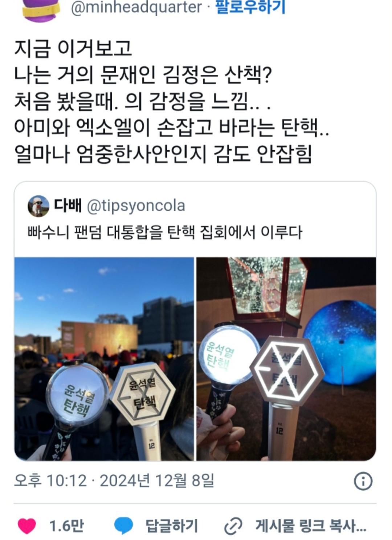Click the chain link icon
The height and width of the screenshot is (540, 392).
pyautogui.click(x=233, y=526)
